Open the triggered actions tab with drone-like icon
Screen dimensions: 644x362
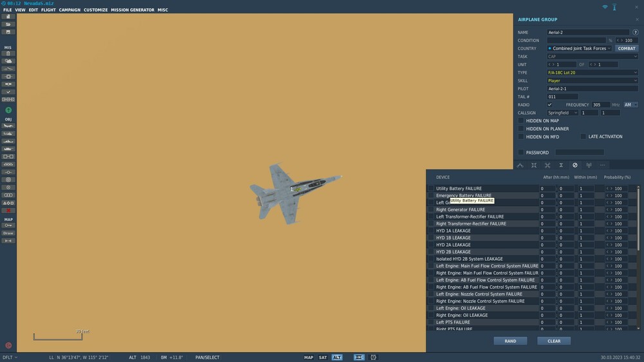(547, 165)
